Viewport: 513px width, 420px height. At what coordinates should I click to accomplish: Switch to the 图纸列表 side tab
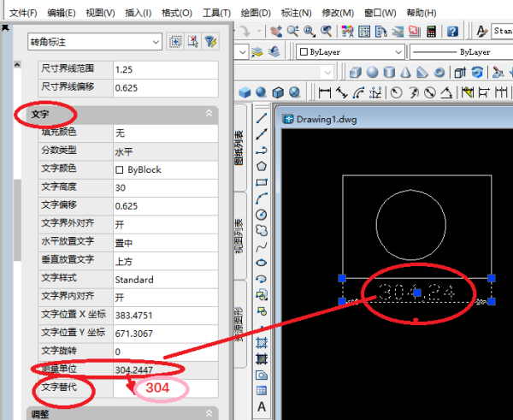click(239, 146)
